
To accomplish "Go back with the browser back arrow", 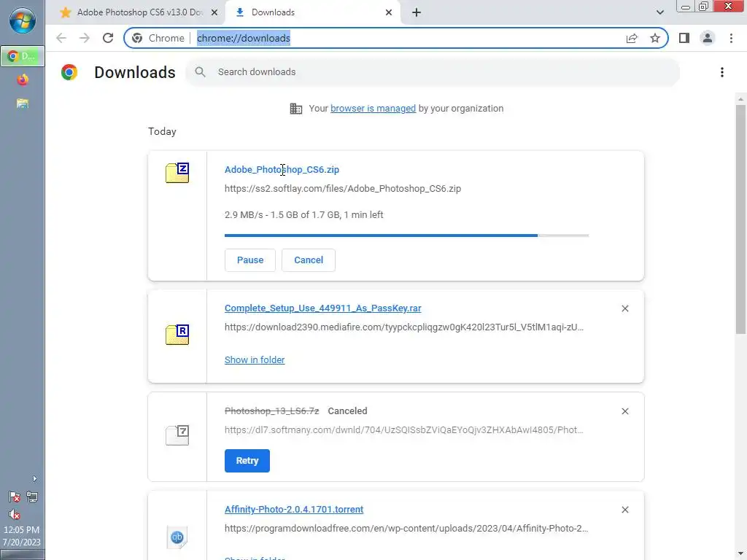I will click(x=61, y=38).
